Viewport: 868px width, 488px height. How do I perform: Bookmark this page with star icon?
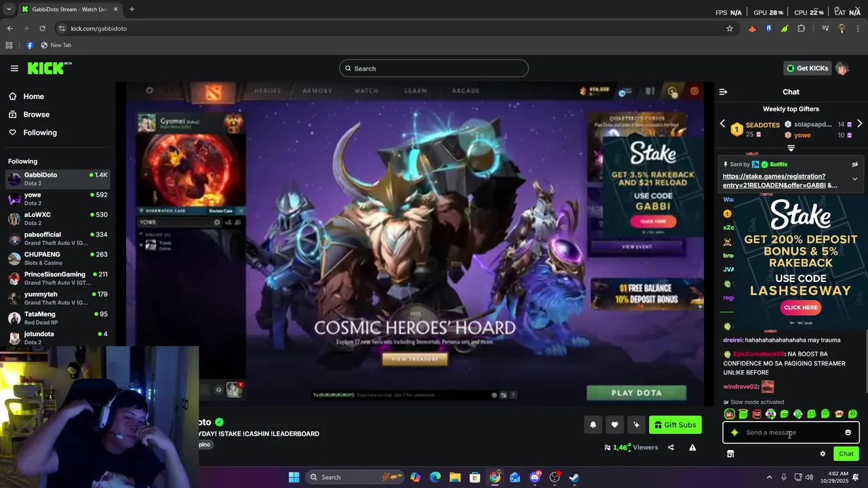730,28
